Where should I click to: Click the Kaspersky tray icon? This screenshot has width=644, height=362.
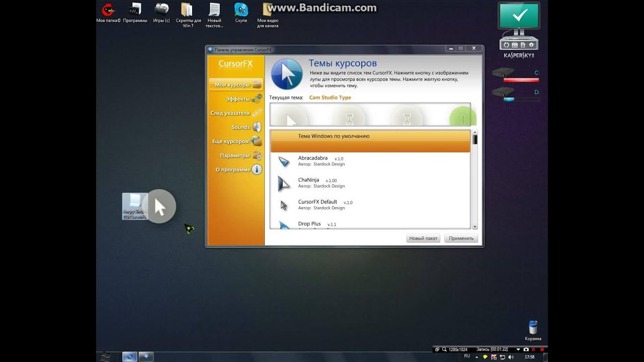coord(494,356)
